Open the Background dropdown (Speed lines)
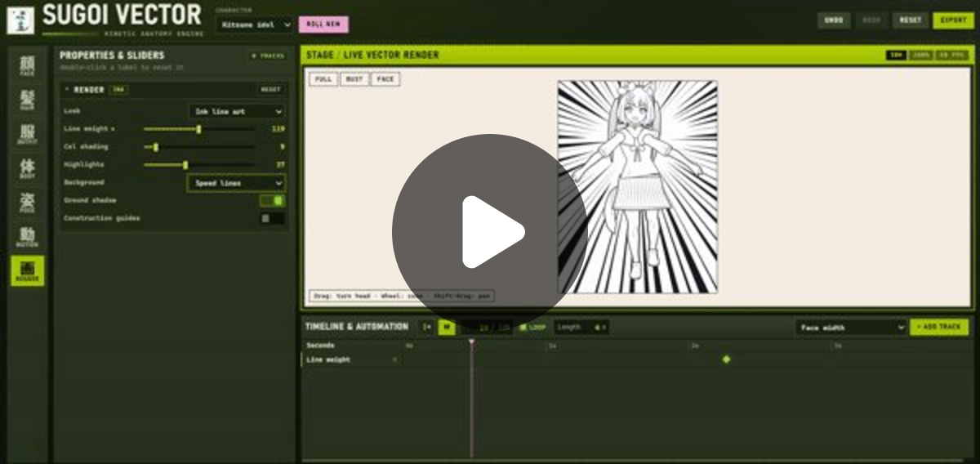The width and height of the screenshot is (980, 464). [236, 183]
